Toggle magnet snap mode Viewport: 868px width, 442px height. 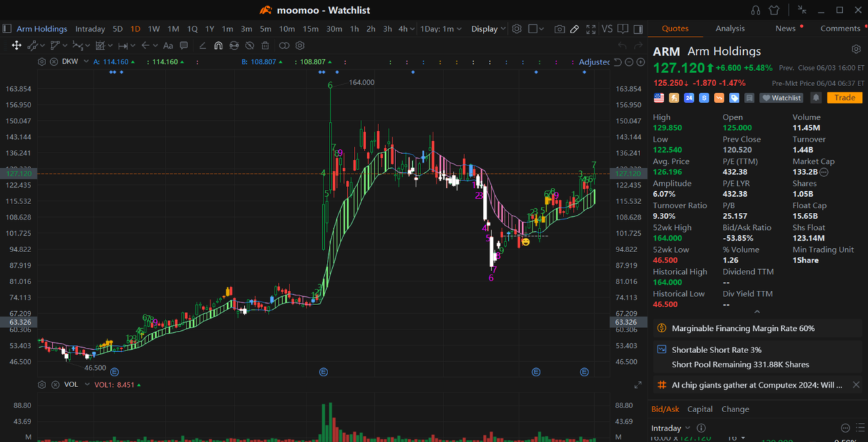[218, 45]
